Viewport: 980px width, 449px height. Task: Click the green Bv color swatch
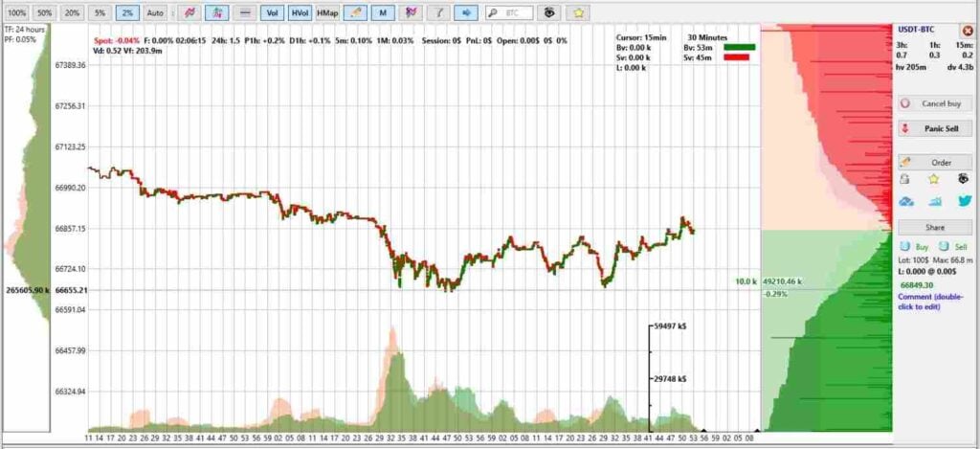pos(740,47)
